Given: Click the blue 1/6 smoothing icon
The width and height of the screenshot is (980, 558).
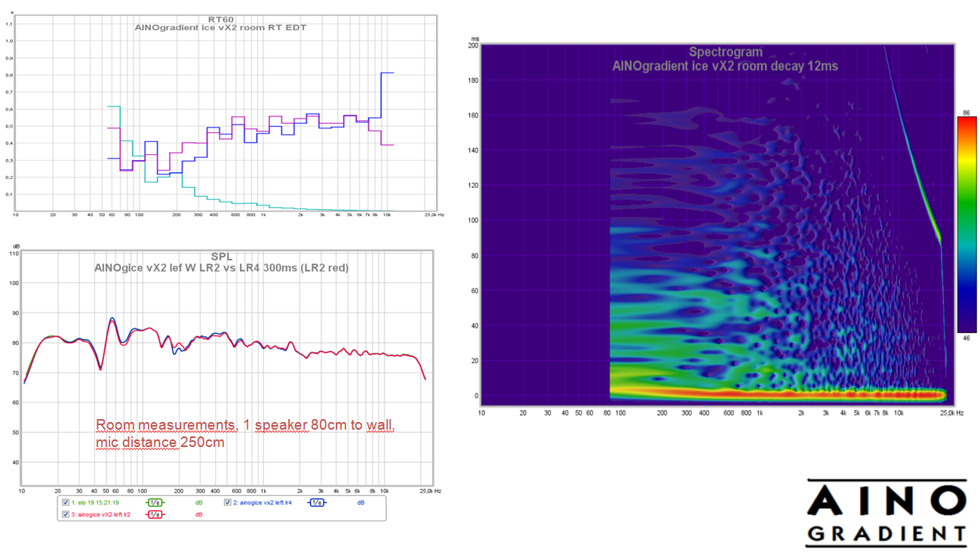Looking at the screenshot, I should point(317,503).
